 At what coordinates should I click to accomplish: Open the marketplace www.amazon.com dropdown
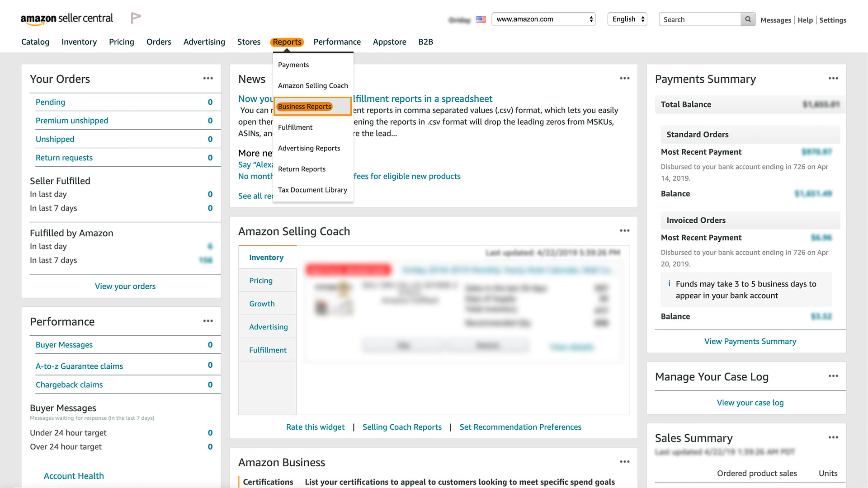[x=543, y=19]
